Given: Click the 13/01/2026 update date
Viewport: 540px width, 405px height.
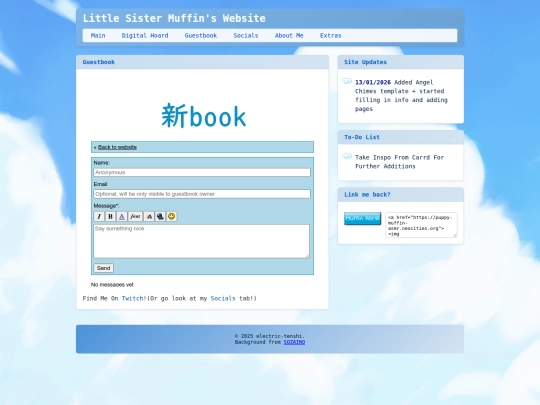Looking at the screenshot, I should click(373, 82).
